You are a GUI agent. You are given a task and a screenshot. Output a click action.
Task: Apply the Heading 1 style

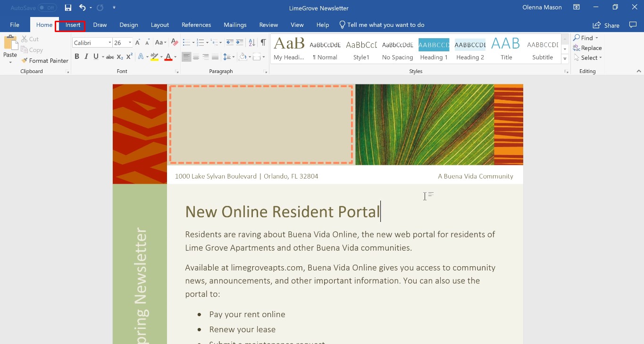433,49
